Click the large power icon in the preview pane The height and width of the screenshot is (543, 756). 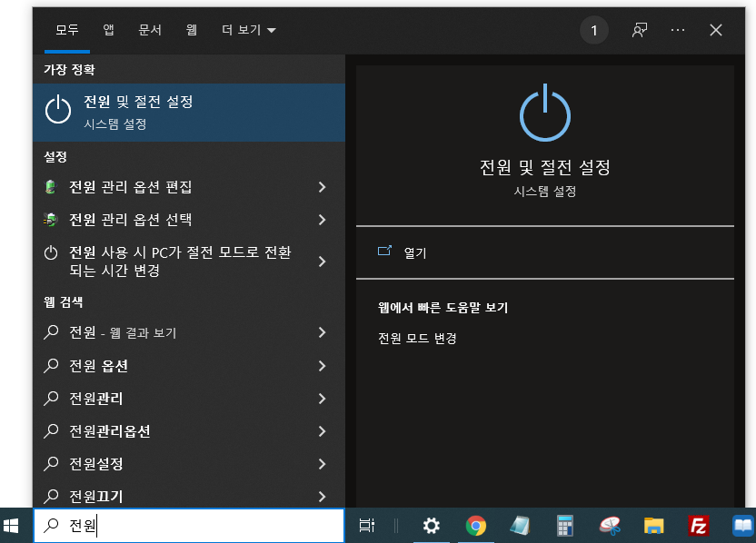[544, 116]
